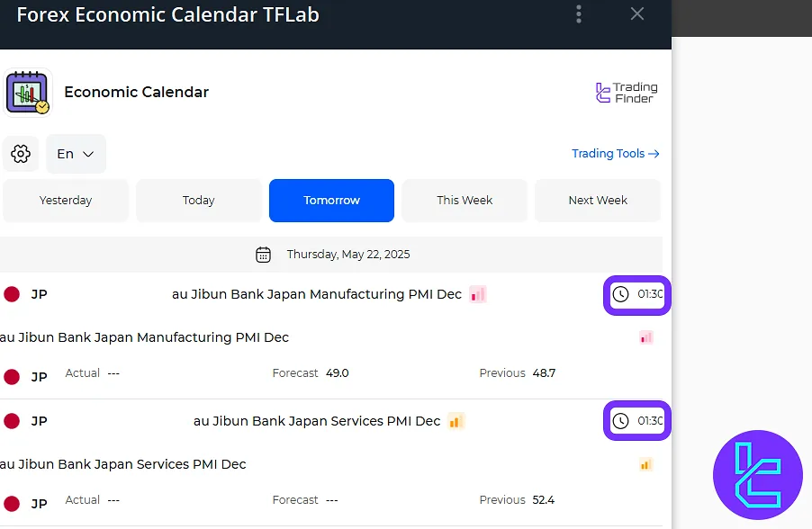Click the calendar icon beside Thursday date
Viewport: 812px width, 529px height.
click(264, 255)
